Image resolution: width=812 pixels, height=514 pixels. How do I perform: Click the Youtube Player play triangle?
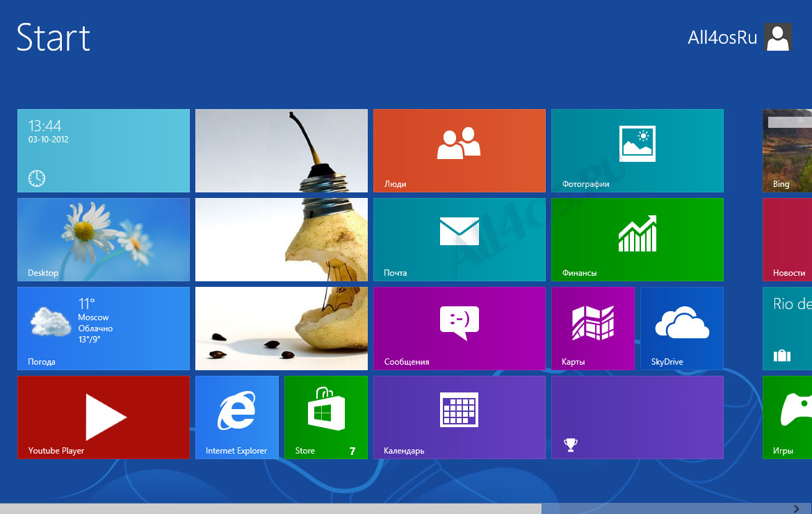coord(106,417)
